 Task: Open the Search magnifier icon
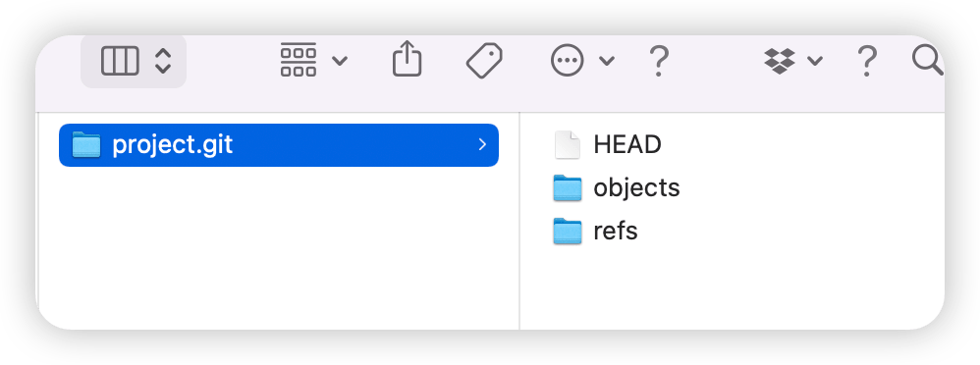tap(928, 61)
